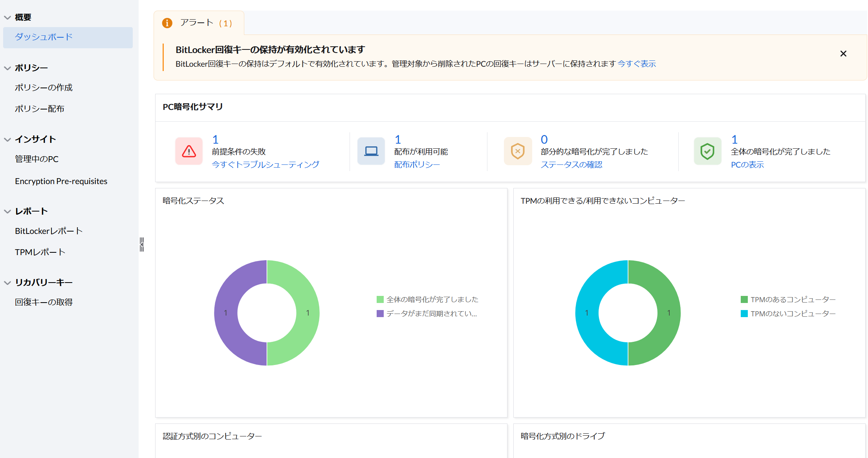Open BitLockerレポート in the sidebar
This screenshot has width=868, height=458.
[x=49, y=231]
